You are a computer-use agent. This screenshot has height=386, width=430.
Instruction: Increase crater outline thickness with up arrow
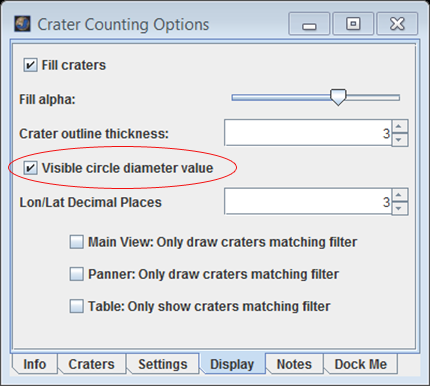(x=399, y=126)
